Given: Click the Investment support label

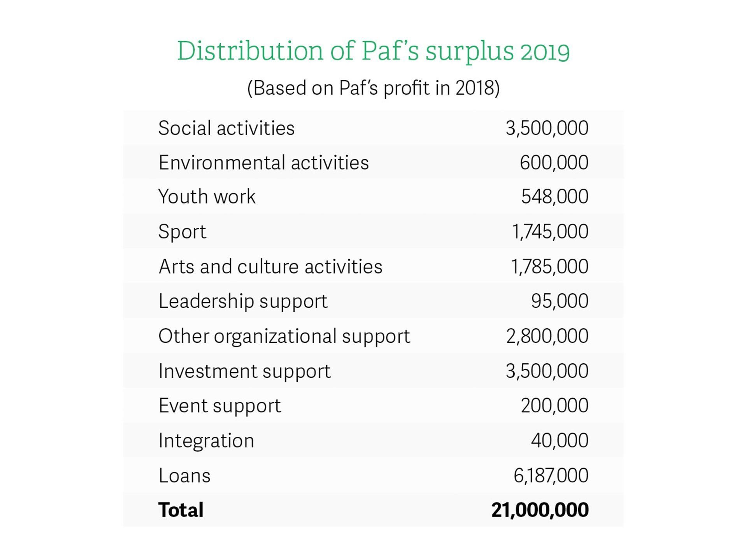Looking at the screenshot, I should [245, 372].
